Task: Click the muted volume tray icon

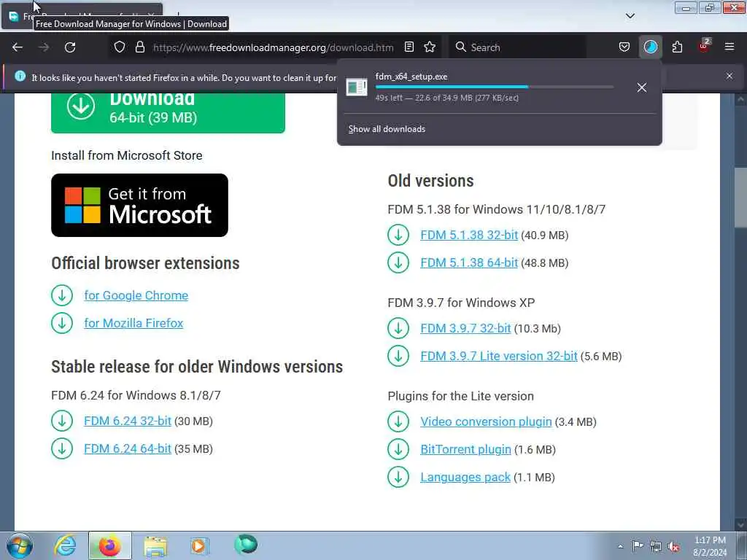Action: pyautogui.click(x=673, y=547)
